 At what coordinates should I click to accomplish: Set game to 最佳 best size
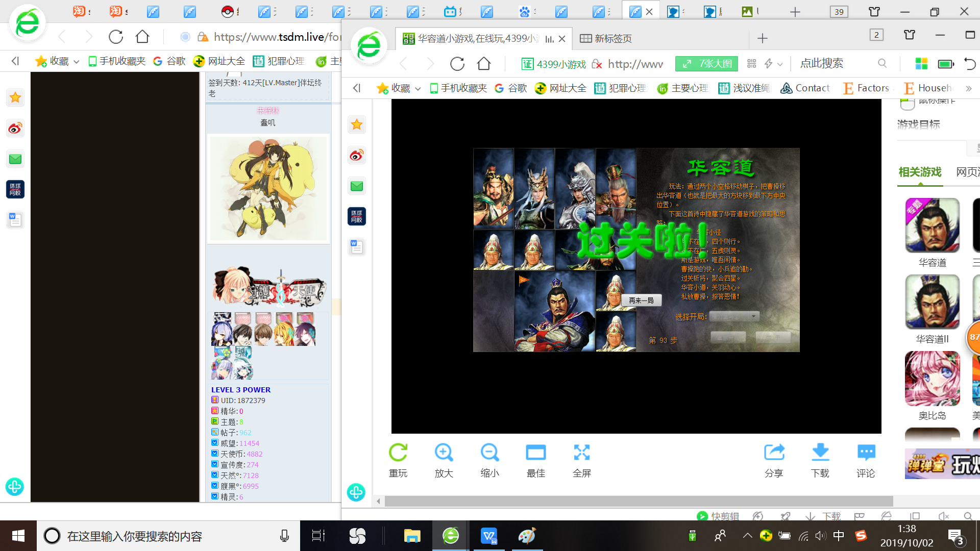tap(536, 453)
